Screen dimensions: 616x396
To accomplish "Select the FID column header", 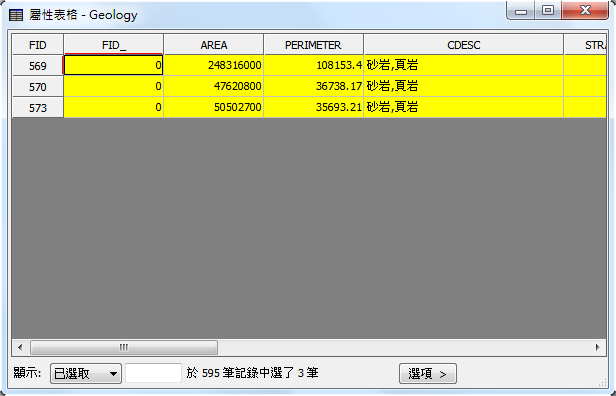I will click(38, 45).
